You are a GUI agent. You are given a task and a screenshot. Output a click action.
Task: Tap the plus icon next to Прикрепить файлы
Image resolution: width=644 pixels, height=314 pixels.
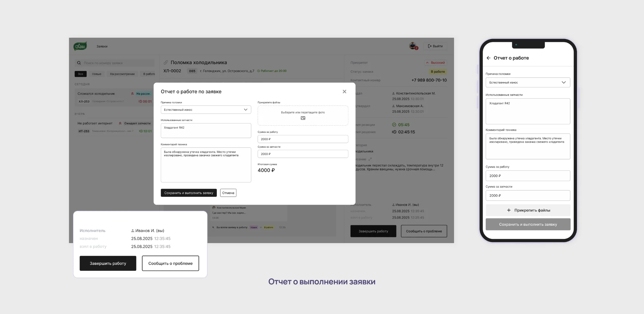(x=509, y=210)
